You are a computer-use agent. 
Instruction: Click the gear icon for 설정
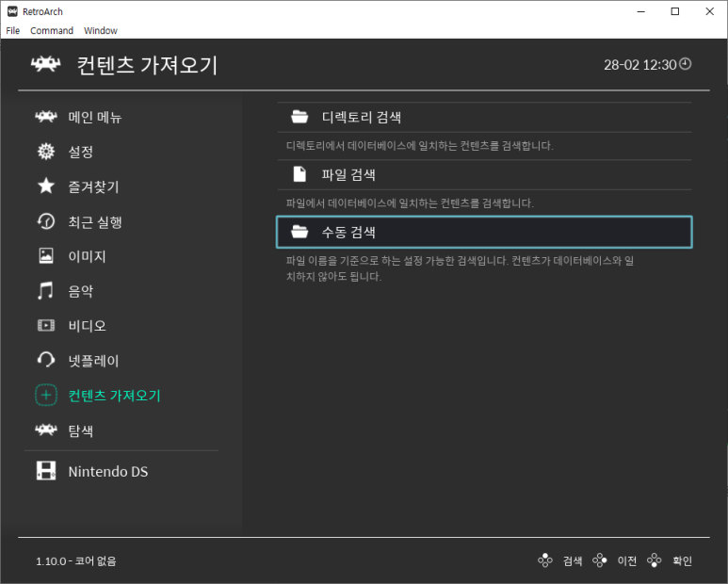click(46, 152)
